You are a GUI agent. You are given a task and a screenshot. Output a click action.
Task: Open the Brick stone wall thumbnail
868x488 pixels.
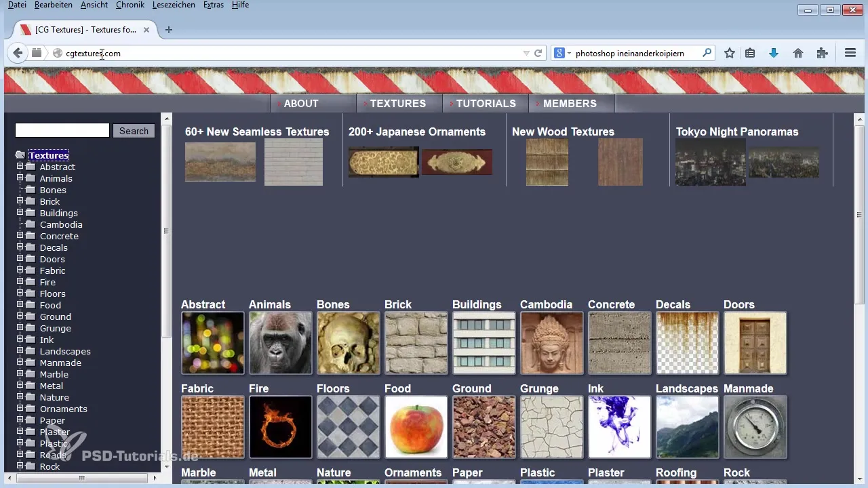(x=416, y=343)
